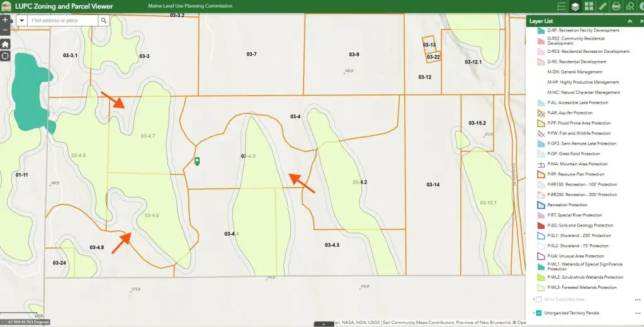The image size is (644, 327).
Task: Open the Print widget
Action: click(x=616, y=6)
